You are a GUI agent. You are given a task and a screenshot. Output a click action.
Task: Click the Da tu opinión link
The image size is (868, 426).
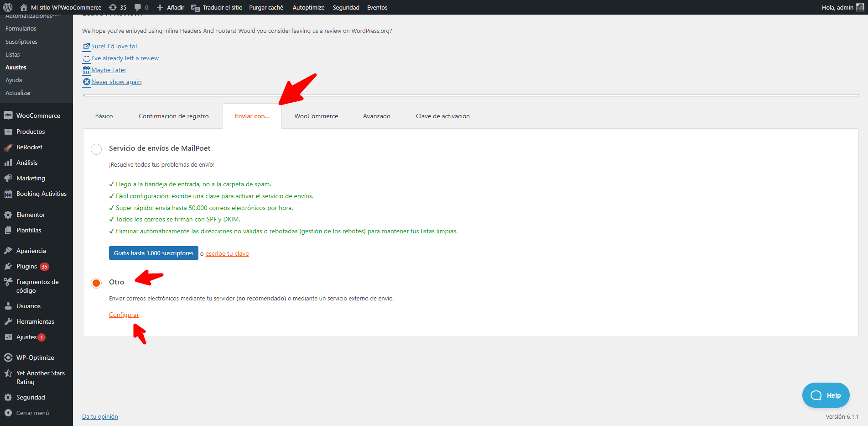point(100,416)
